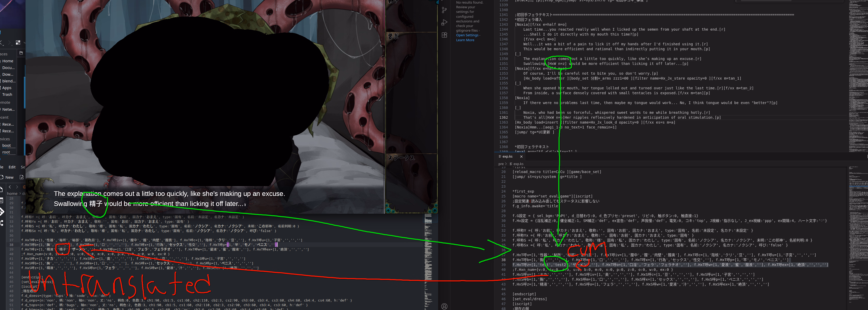
Task: Open the Accounts icon in activity bar
Action: (x=445, y=306)
